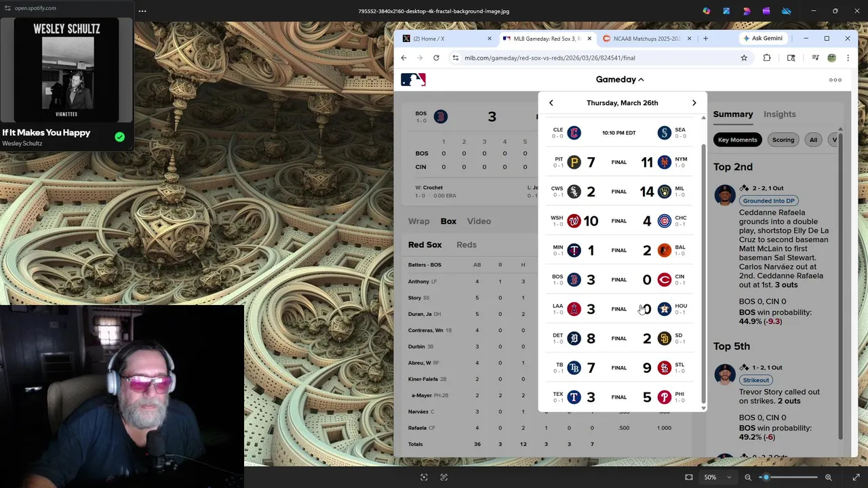Select the Scoring filter
The height and width of the screenshot is (488, 868).
pyautogui.click(x=783, y=140)
